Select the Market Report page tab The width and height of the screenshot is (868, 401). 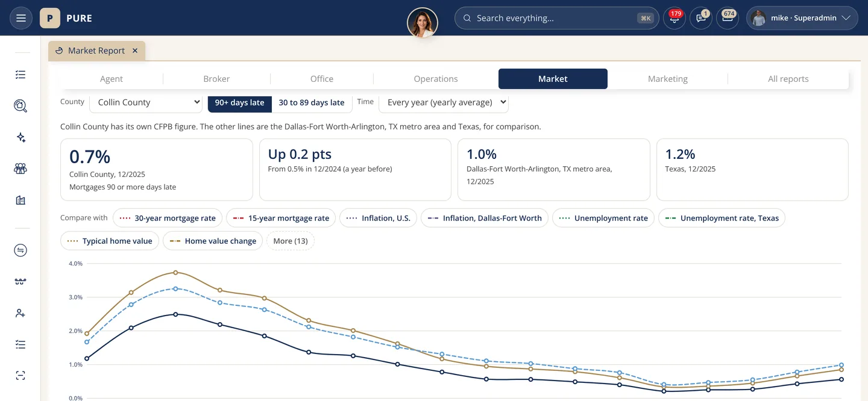pyautogui.click(x=96, y=51)
